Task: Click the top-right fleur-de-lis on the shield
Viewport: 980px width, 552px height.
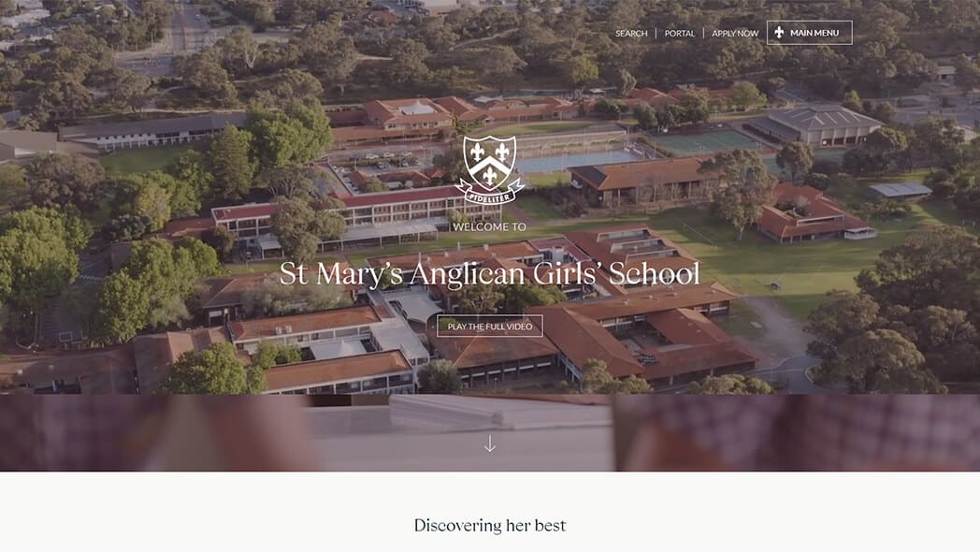Action: tap(502, 152)
